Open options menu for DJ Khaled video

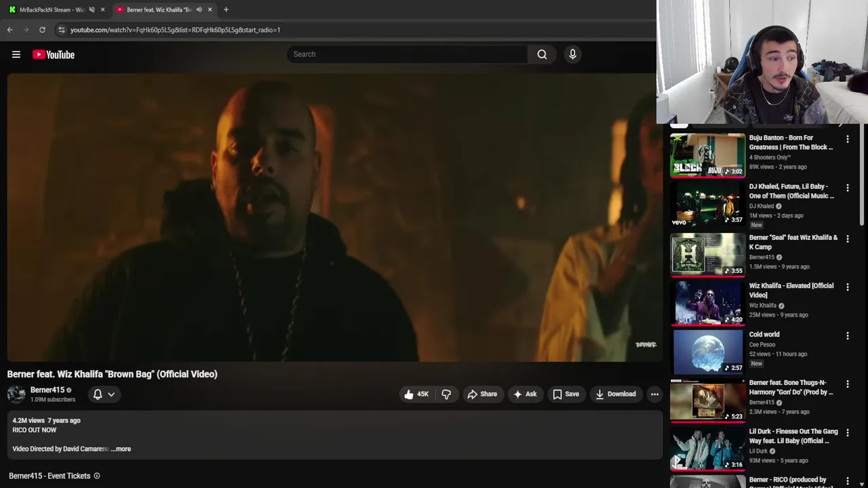click(847, 188)
